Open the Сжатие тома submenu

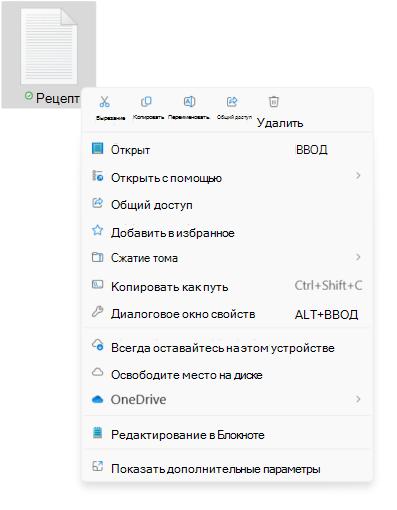click(227, 258)
